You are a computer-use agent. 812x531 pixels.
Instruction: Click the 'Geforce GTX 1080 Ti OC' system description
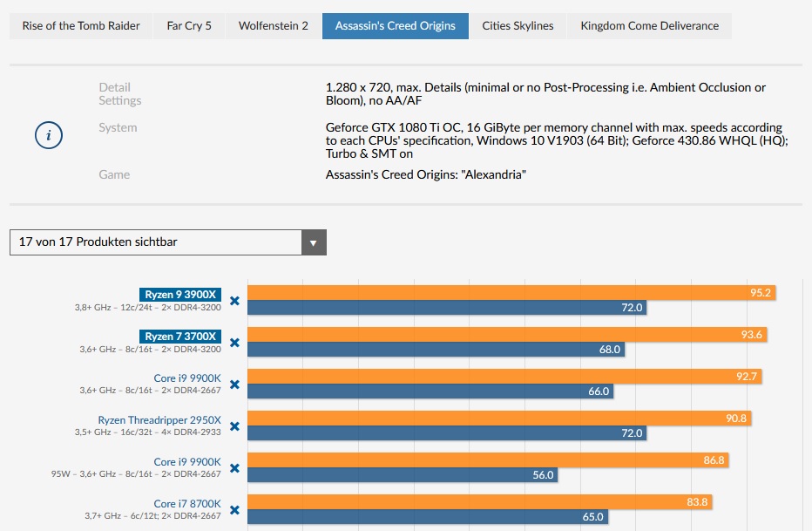click(x=557, y=140)
